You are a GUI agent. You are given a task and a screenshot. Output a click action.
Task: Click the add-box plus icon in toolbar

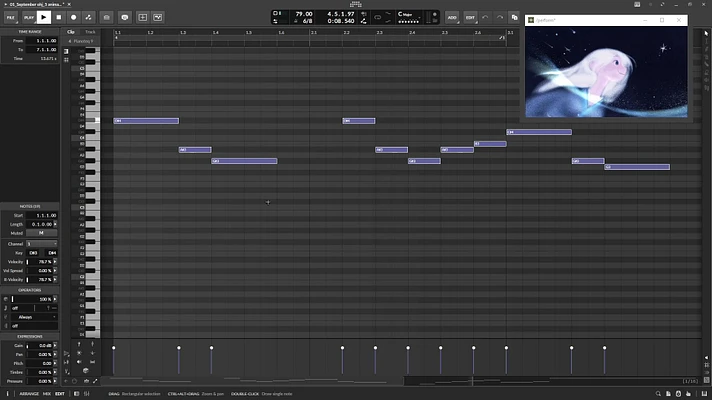(143, 17)
